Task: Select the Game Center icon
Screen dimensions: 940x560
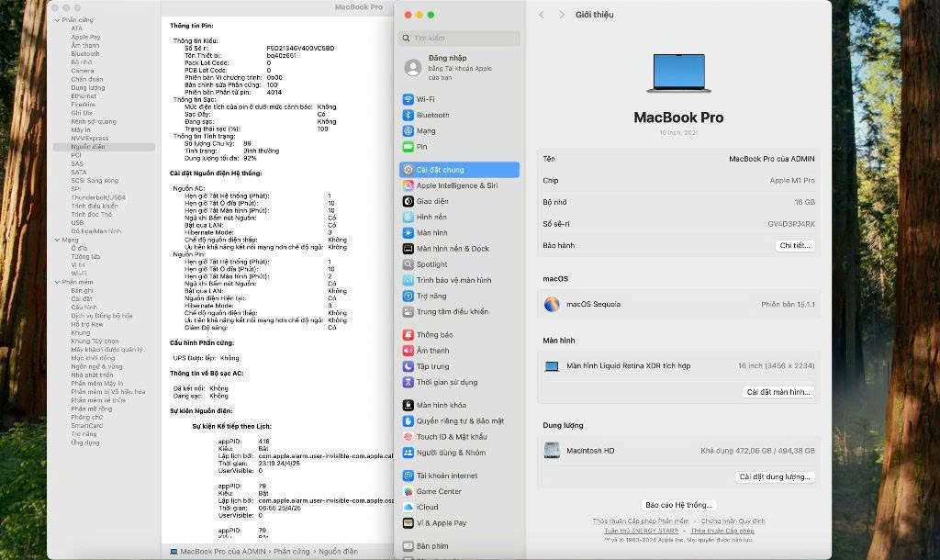Action: click(x=408, y=492)
